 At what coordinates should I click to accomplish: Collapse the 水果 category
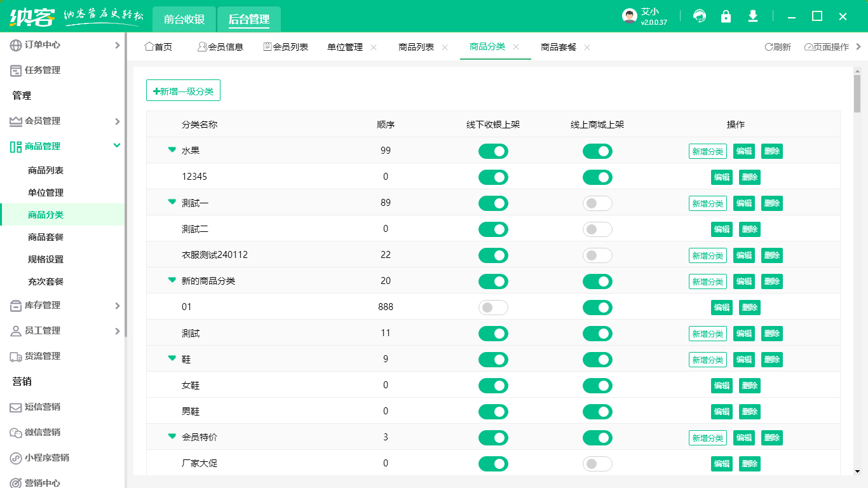[x=171, y=151]
